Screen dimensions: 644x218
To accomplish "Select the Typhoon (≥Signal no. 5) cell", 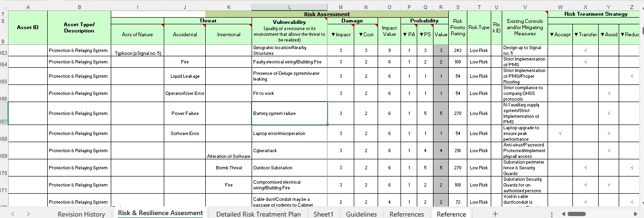I will [137, 51].
